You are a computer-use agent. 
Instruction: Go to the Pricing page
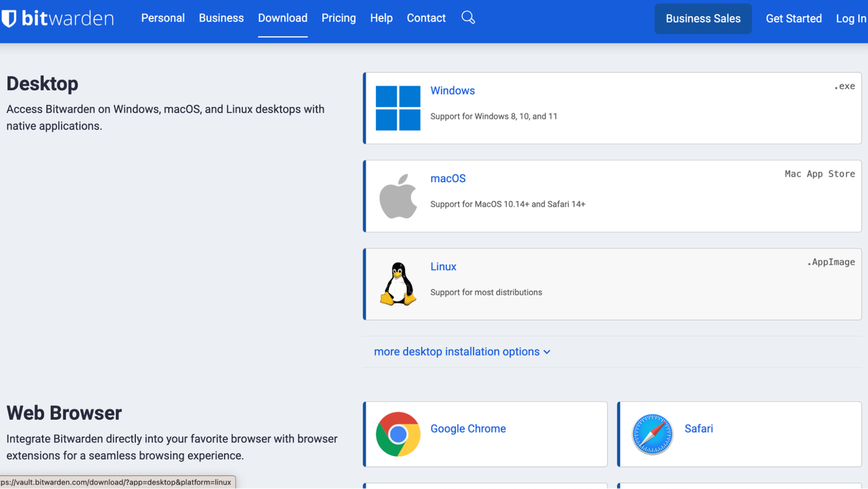339,18
